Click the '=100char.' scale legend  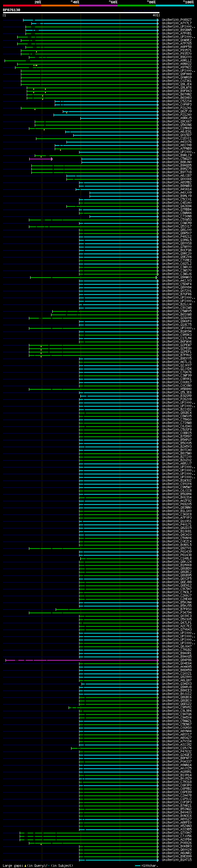pyautogui.click(x=146, y=866)
